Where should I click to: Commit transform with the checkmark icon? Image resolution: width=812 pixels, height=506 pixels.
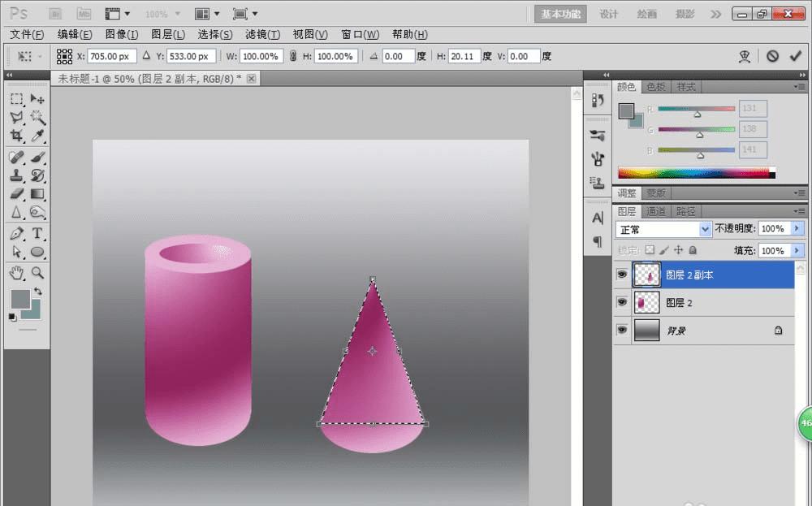pyautogui.click(x=795, y=56)
